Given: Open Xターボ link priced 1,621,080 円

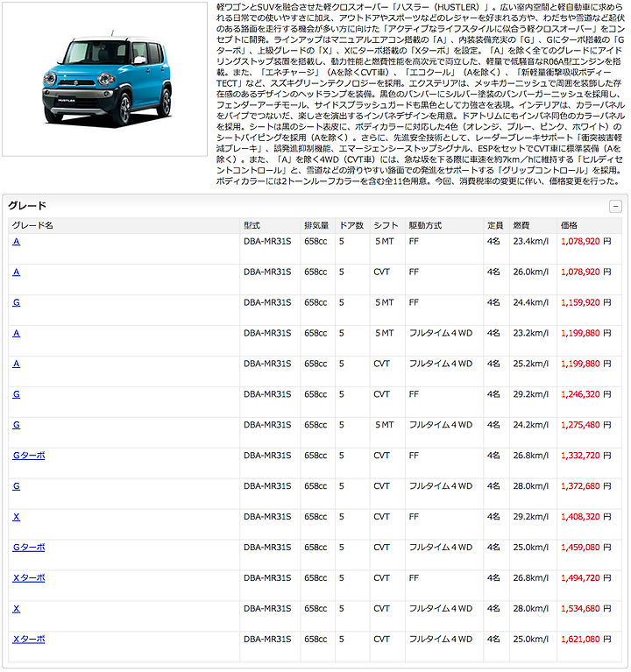Looking at the screenshot, I should (x=29, y=640).
